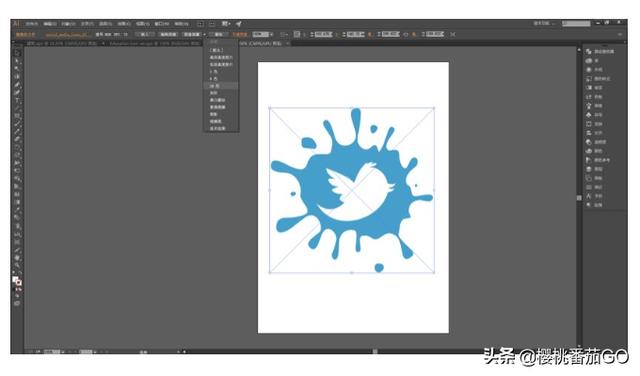Click the height (H) input field
Screen dimensions: 640x376
pos(435,34)
